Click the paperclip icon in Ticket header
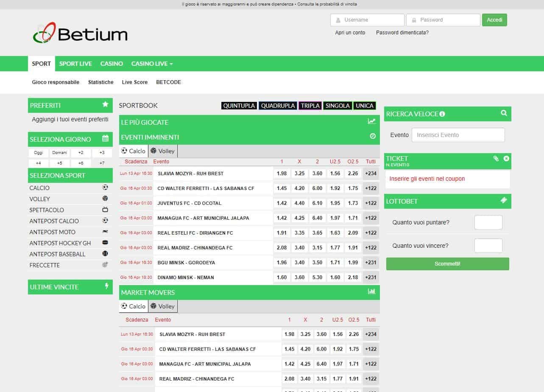The width and height of the screenshot is (544, 392). pos(496,158)
